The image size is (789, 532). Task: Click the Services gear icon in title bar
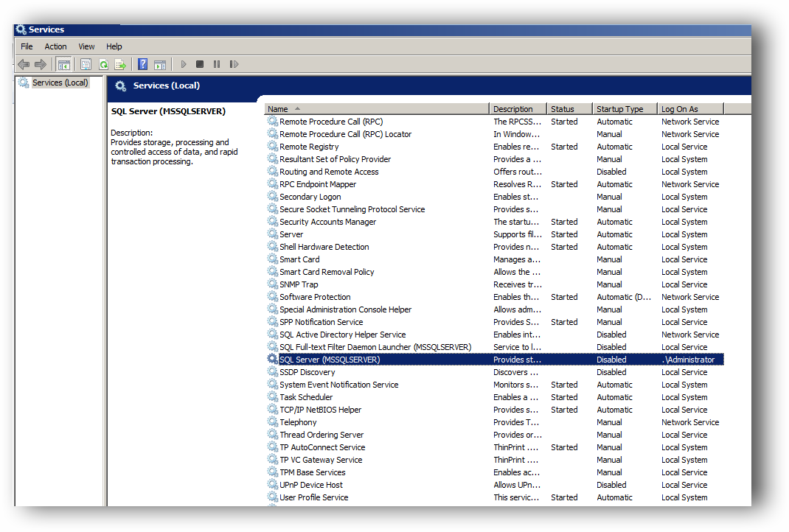[21, 29]
